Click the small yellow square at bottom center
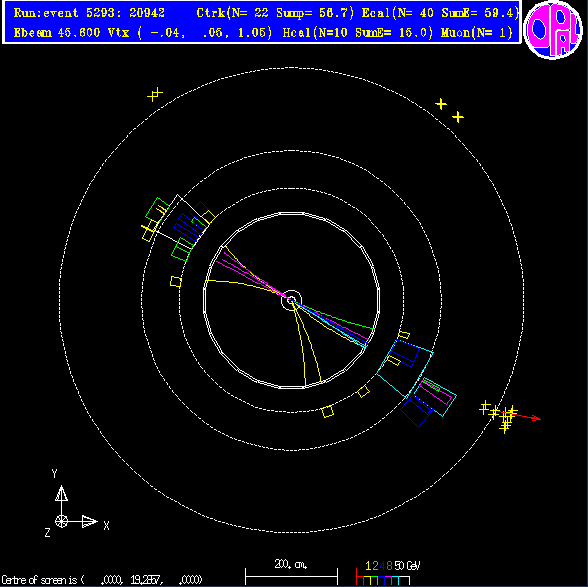Screen dimensions: 588x587 [x=328, y=411]
